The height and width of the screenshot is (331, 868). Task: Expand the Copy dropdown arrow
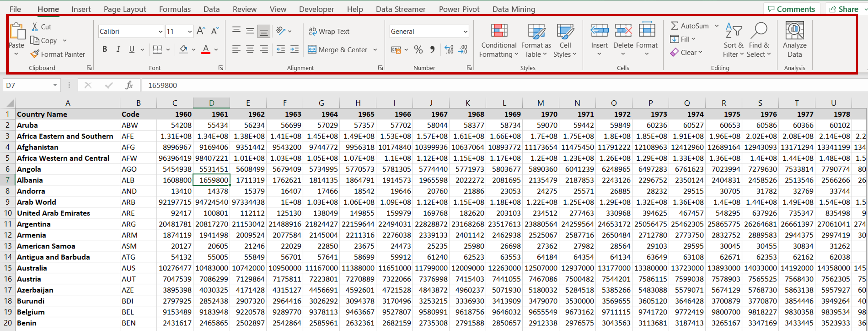(65, 41)
